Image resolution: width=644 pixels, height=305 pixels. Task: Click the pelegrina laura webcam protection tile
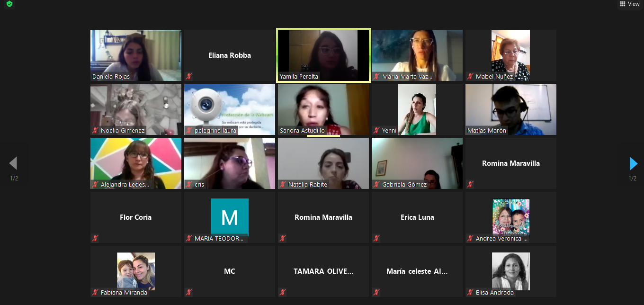pyautogui.click(x=230, y=109)
